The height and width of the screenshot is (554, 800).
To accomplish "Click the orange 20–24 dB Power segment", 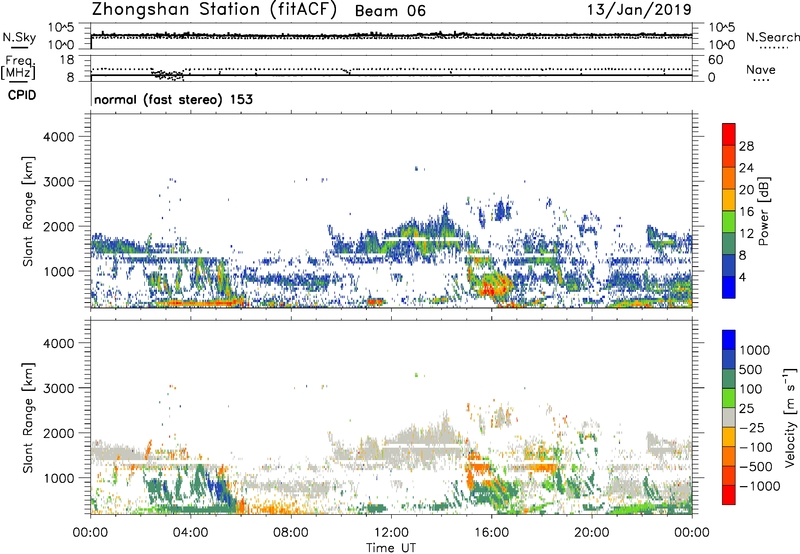I will (729, 178).
